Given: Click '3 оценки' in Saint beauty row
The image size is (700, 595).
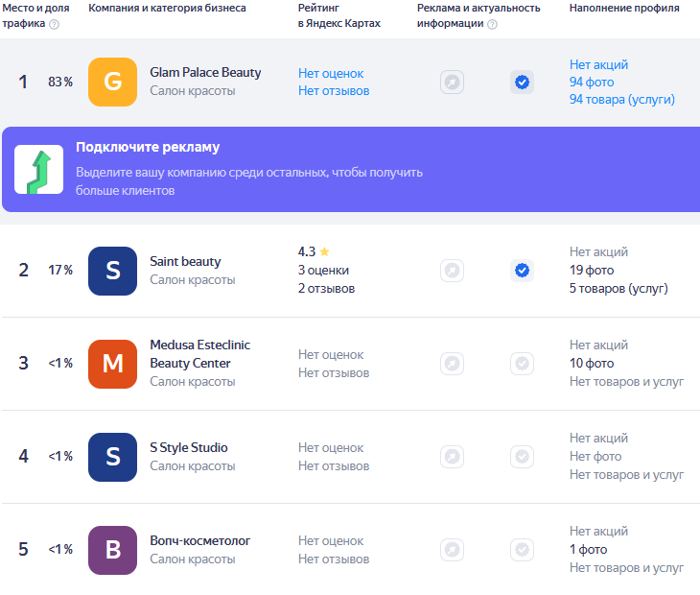Looking at the screenshot, I should click(x=324, y=271).
